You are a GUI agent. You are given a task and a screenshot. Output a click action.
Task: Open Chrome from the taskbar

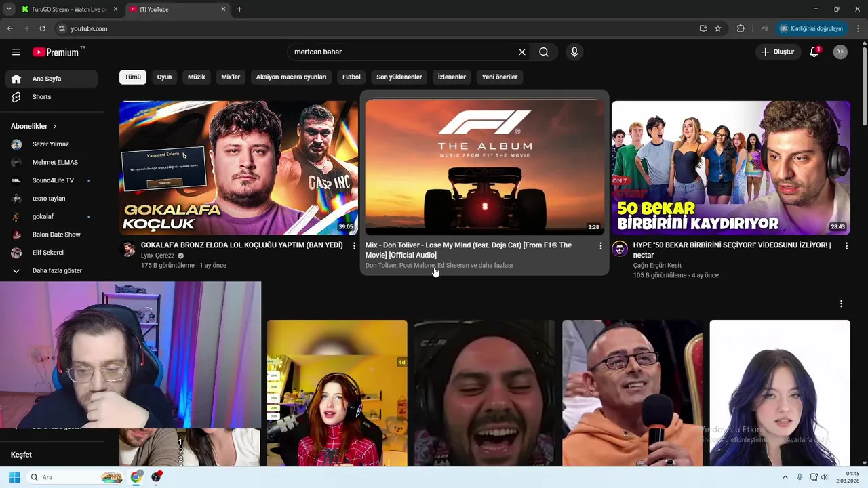coord(136,477)
